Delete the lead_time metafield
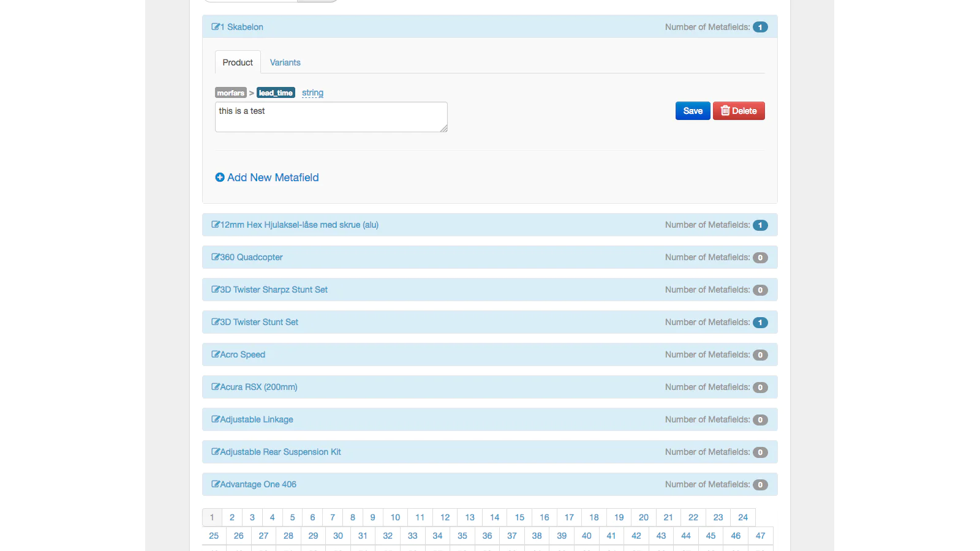The height and width of the screenshot is (551, 980). point(739,111)
